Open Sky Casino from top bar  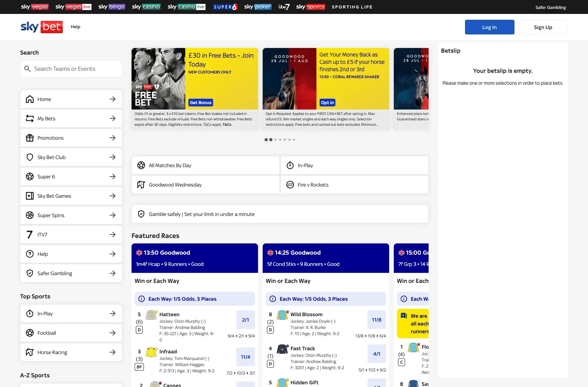click(146, 7)
